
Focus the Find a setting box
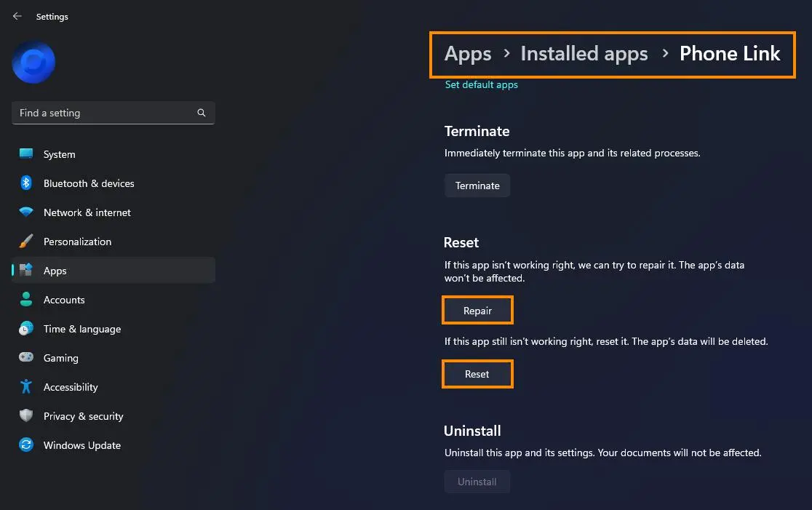113,113
